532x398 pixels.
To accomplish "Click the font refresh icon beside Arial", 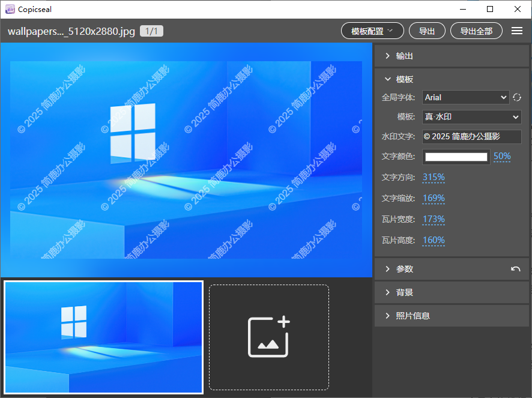I will point(516,97).
